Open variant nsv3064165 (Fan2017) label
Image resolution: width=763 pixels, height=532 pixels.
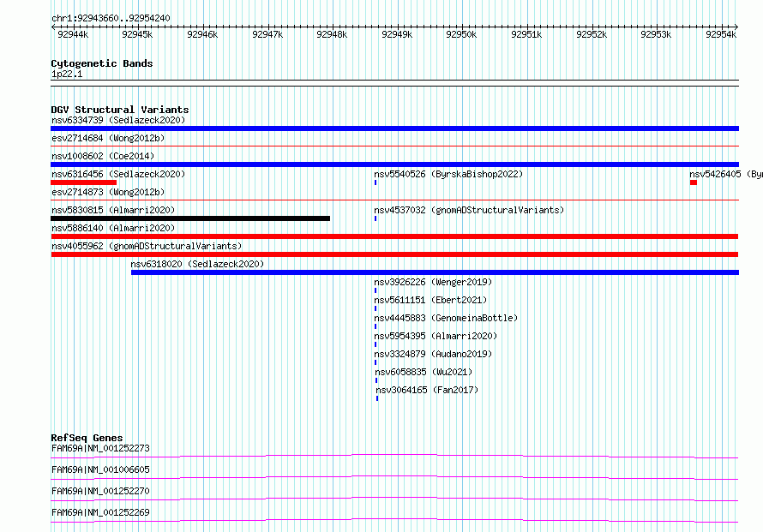427,390
